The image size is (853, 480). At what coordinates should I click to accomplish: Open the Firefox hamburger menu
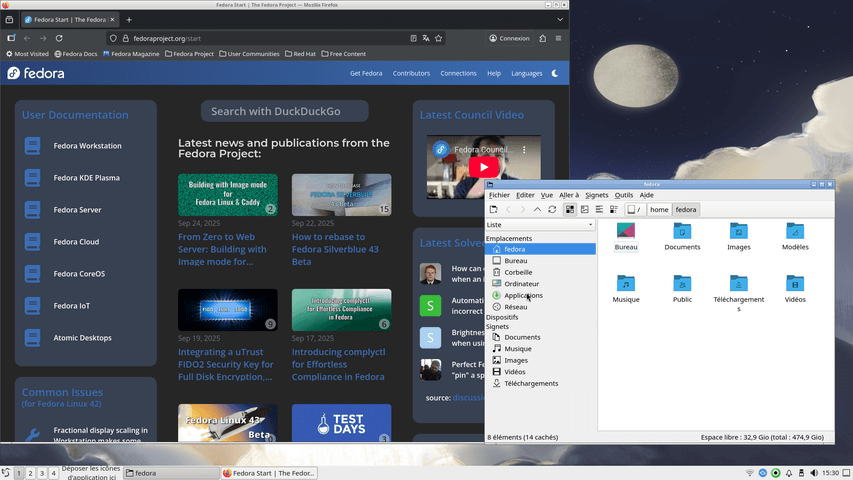[x=558, y=39]
